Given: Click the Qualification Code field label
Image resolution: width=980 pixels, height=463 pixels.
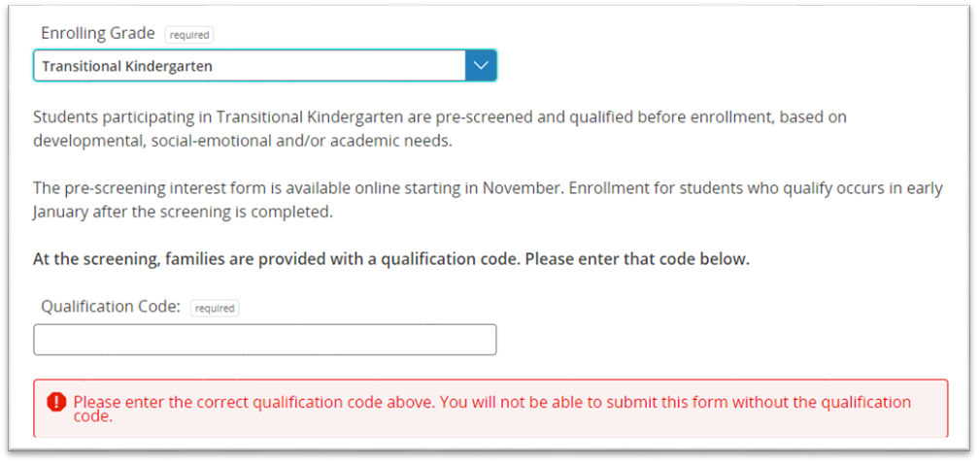Looking at the screenshot, I should [111, 308].
